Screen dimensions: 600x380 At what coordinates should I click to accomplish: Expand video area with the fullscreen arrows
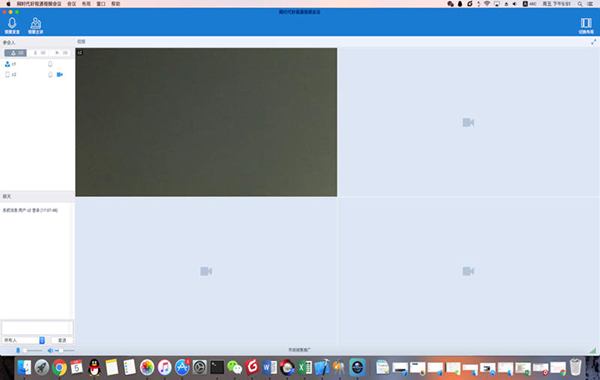tap(593, 42)
